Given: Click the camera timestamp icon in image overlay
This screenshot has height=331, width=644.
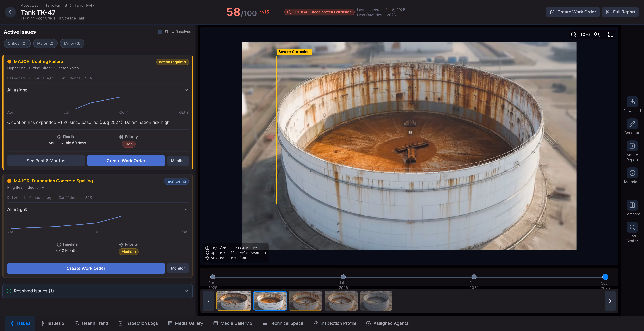Looking at the screenshot, I should (x=207, y=248).
